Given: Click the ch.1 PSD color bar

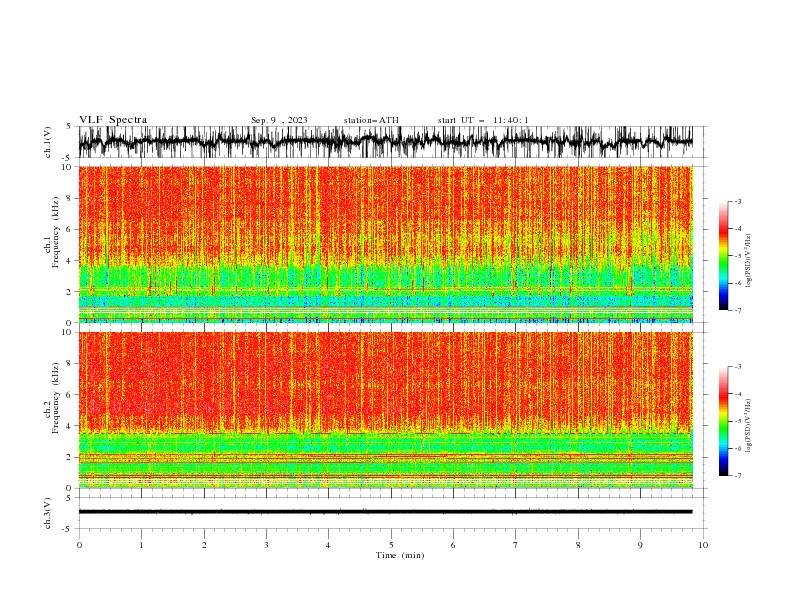Looking at the screenshot, I should (723, 256).
